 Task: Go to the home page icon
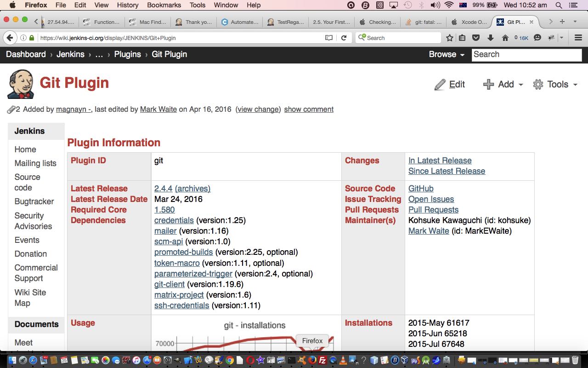505,38
